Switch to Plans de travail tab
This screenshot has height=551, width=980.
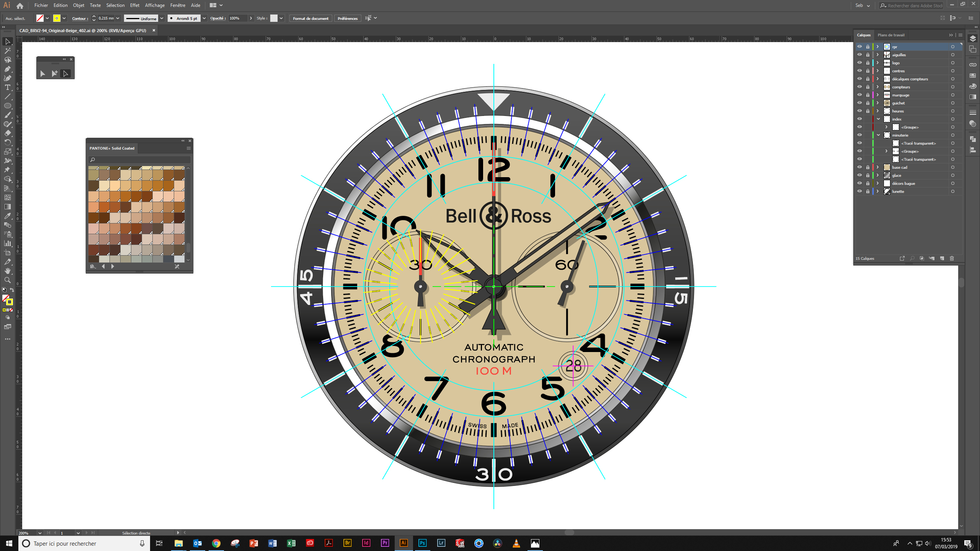point(891,35)
